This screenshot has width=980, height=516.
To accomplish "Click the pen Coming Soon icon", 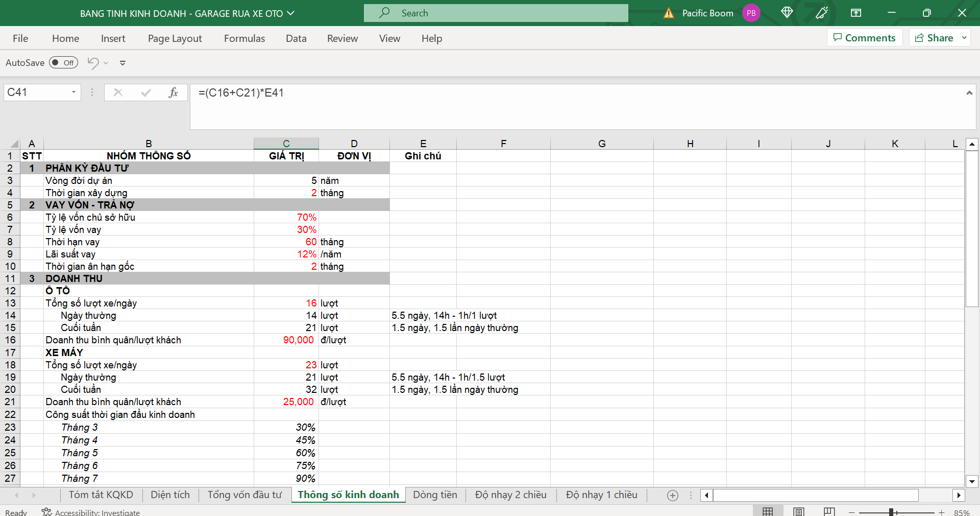I will pos(822,13).
